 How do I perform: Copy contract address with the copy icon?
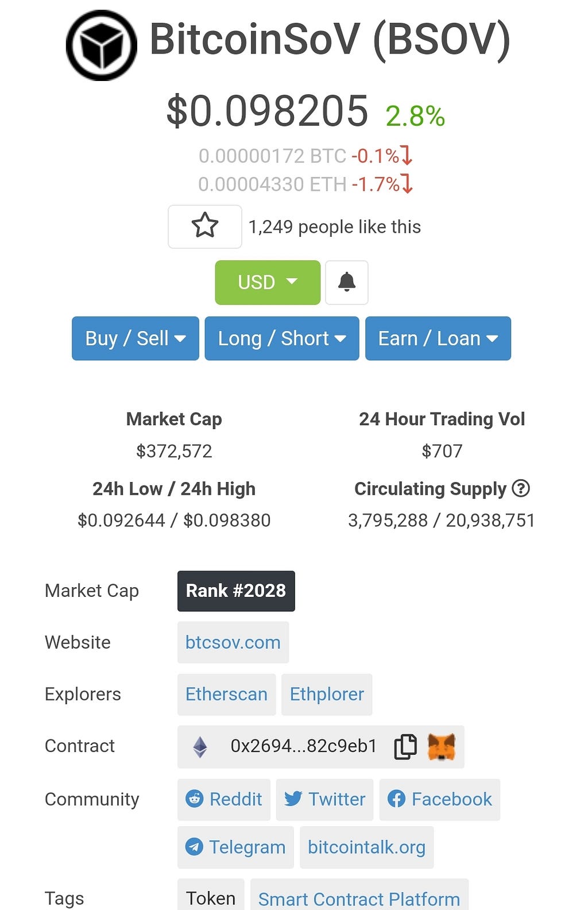click(405, 747)
